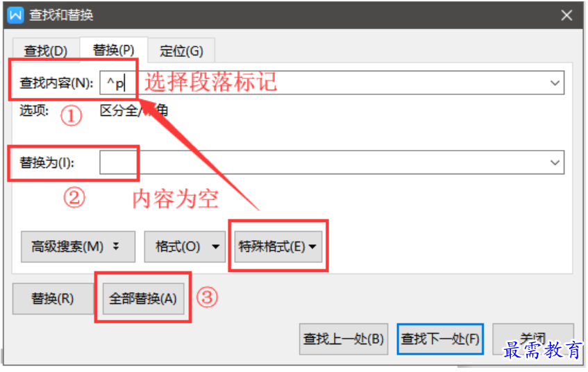
Task: Click the 区分全/半角 option text
Action: [x=134, y=110]
